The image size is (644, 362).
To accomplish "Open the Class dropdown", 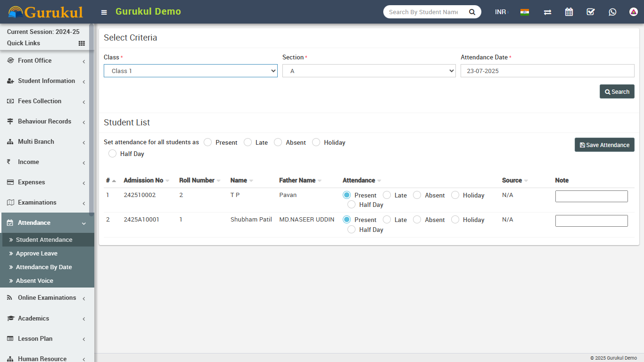I will 190,71.
